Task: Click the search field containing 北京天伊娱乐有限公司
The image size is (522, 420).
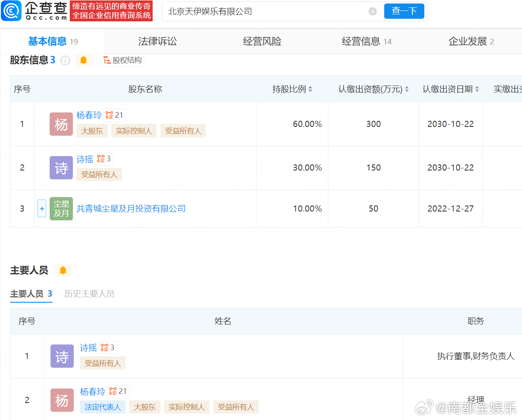Action: click(x=266, y=11)
